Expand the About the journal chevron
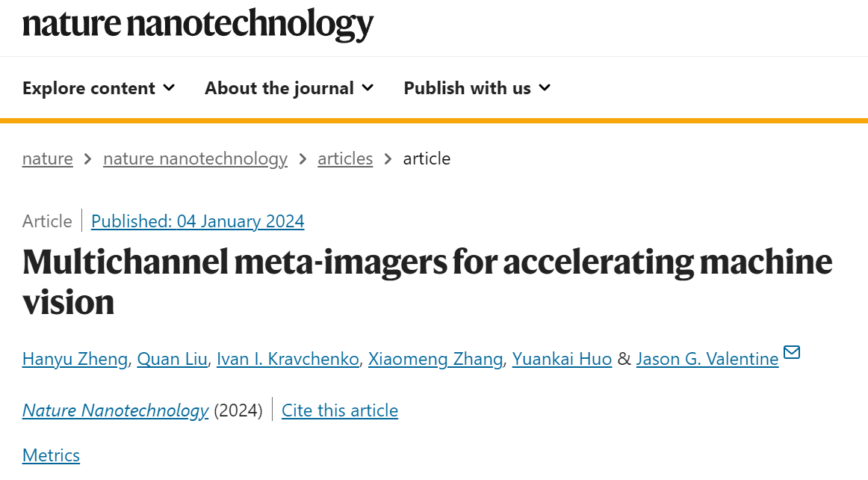Viewport: 868px width, 480px height. [368, 87]
